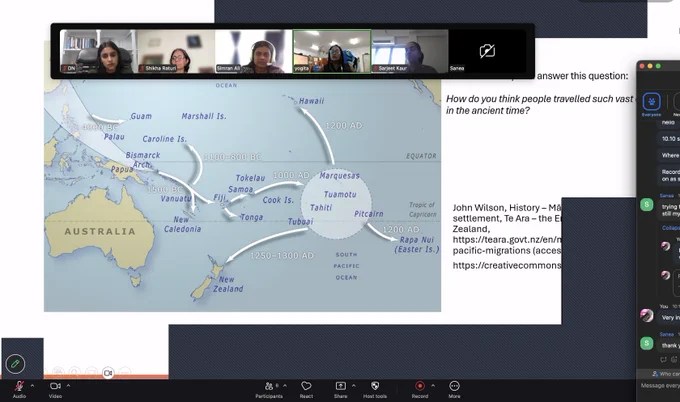This screenshot has height=402, width=680.
Task: Expand the arrow next to Participants
Action: click(285, 386)
